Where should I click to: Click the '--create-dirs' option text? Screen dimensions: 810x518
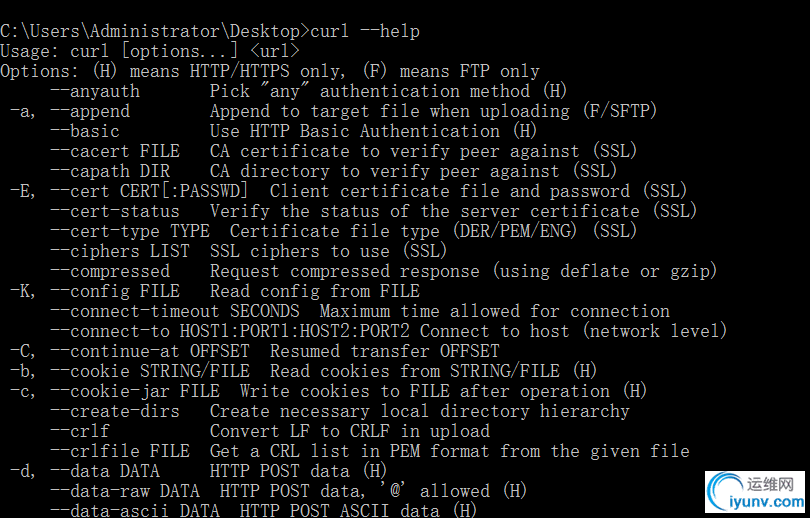pyautogui.click(x=115, y=411)
